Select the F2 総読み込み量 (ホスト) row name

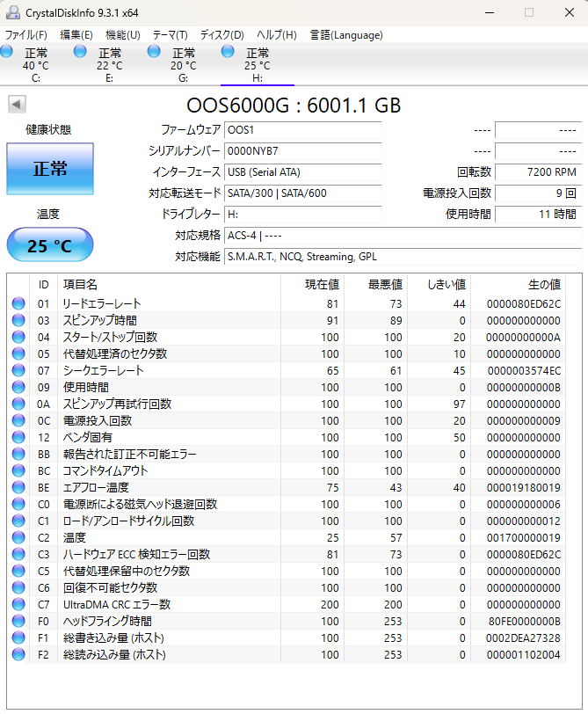click(114, 654)
